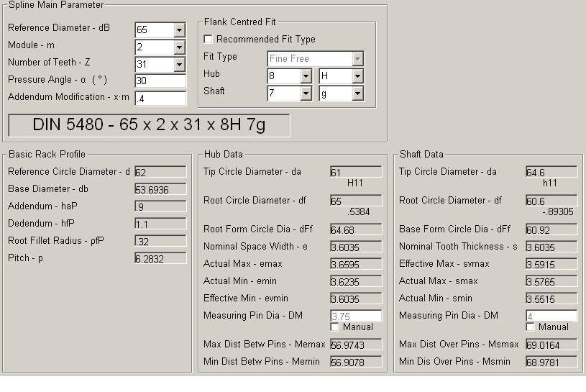Image resolution: width=586 pixels, height=392 pixels.
Task: Open the Number of Teeth Z dropdown
Action: 179,64
